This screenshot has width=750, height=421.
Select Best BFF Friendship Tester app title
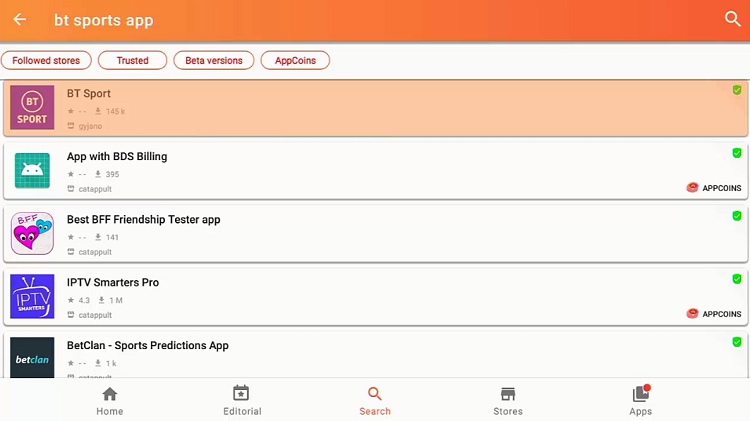[x=143, y=220]
